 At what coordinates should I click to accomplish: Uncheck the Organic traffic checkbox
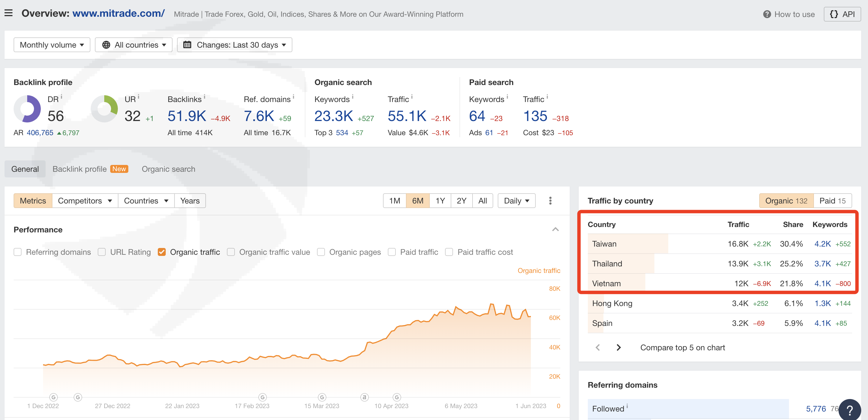[x=162, y=252]
